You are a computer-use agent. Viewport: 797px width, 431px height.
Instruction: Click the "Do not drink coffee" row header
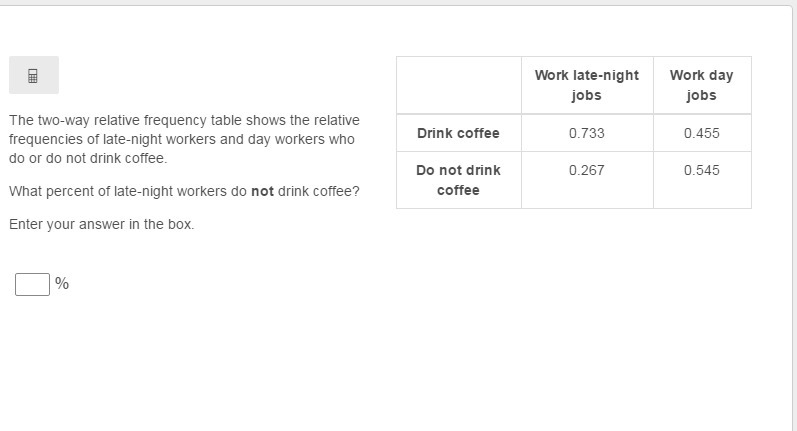(x=458, y=180)
